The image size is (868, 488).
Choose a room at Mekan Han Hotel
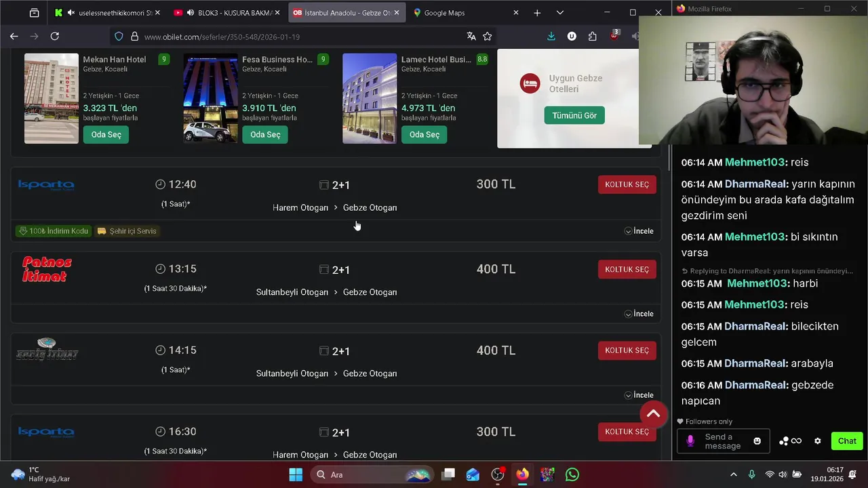point(106,134)
